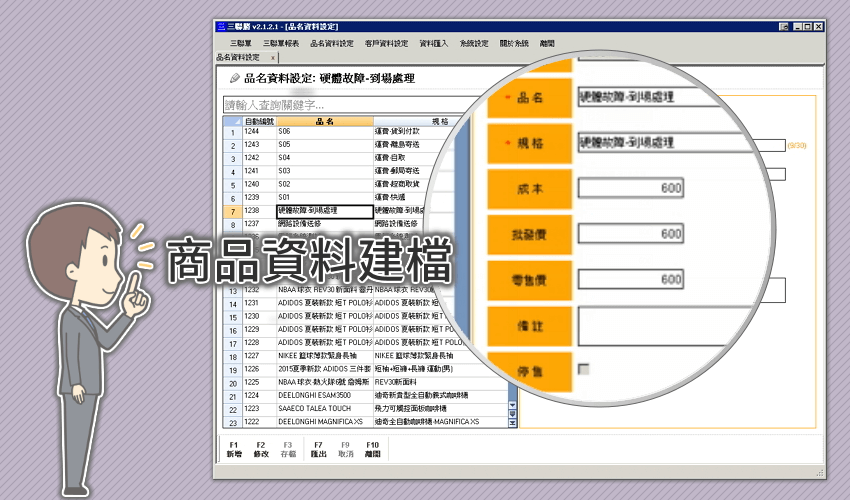Click the small icon left of window controls
Screen dimensions: 850x500
[x=784, y=27]
